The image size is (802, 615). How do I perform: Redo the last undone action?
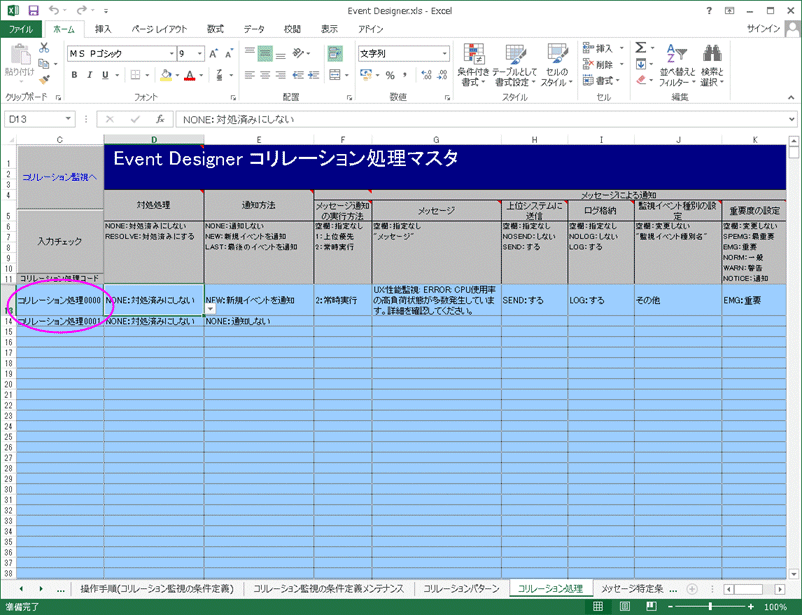click(81, 10)
